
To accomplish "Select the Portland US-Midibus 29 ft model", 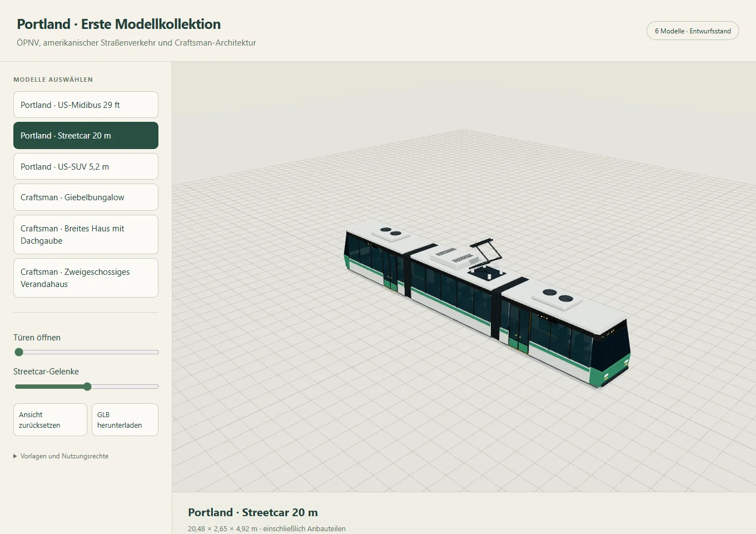I will click(86, 105).
